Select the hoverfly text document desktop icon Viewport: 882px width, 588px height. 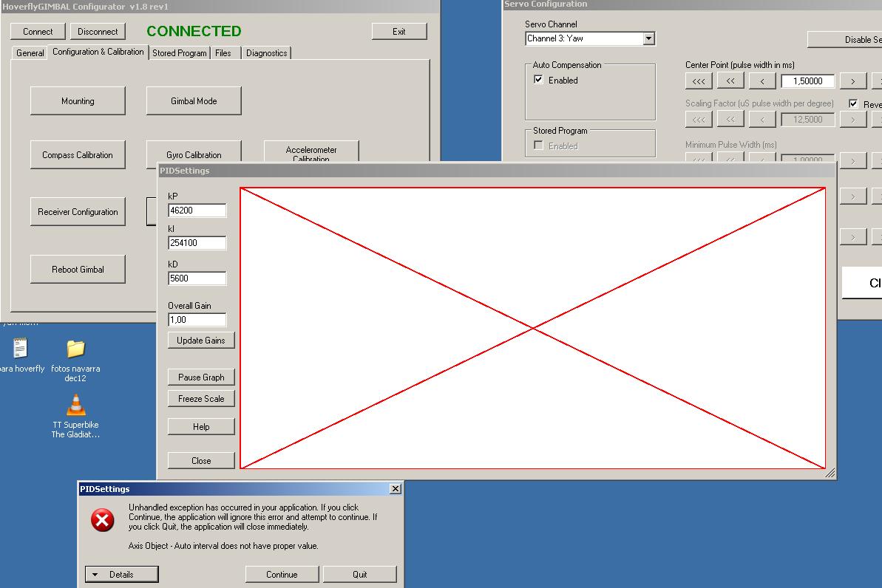pos(21,348)
